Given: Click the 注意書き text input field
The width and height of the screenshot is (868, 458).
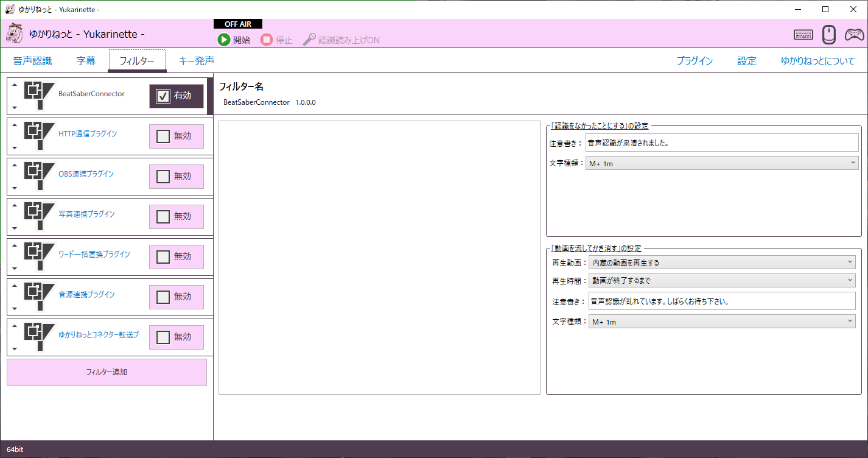Looking at the screenshot, I should click(x=721, y=143).
